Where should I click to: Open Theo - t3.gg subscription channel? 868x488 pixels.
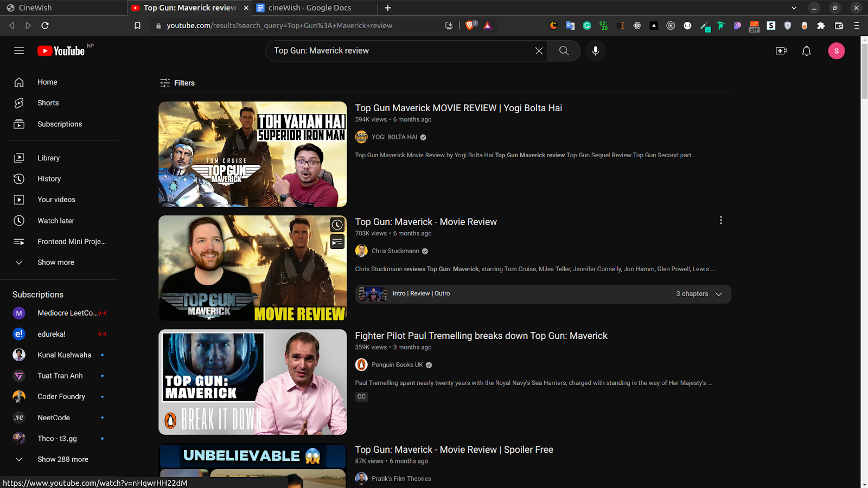62,439
